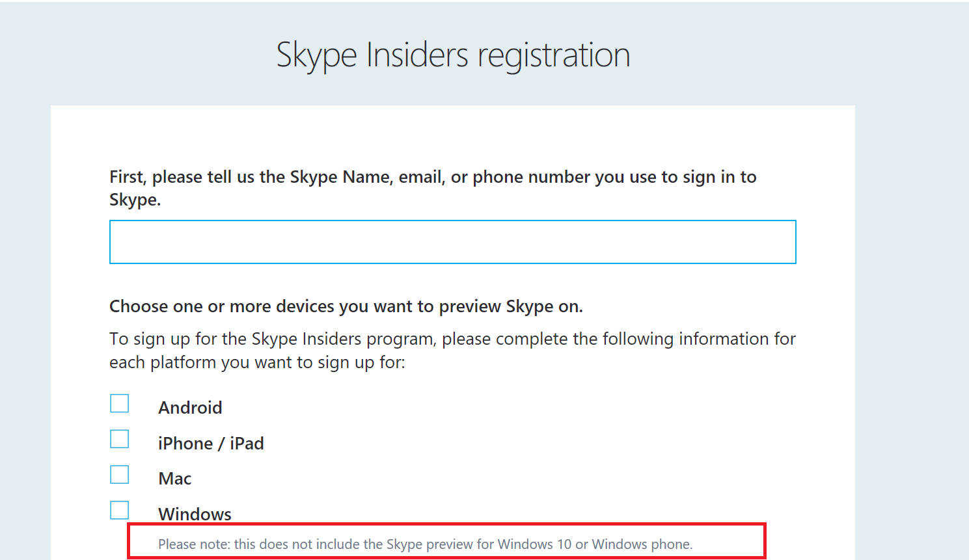Select the Windows platform checkbox
This screenshot has height=560, width=969.
(x=120, y=510)
